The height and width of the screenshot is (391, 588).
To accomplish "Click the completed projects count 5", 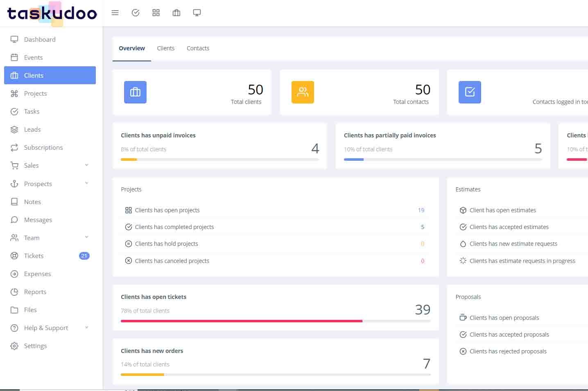I will (423, 227).
